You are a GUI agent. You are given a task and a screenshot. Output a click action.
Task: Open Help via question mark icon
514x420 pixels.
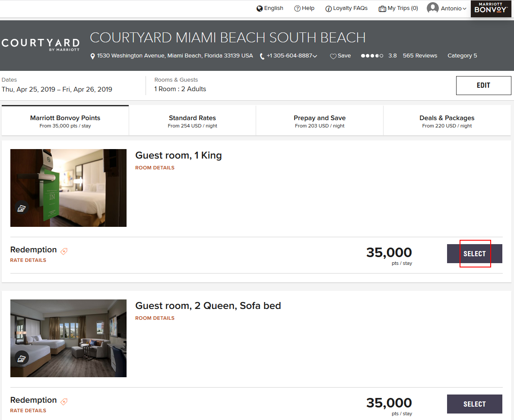(297, 9)
